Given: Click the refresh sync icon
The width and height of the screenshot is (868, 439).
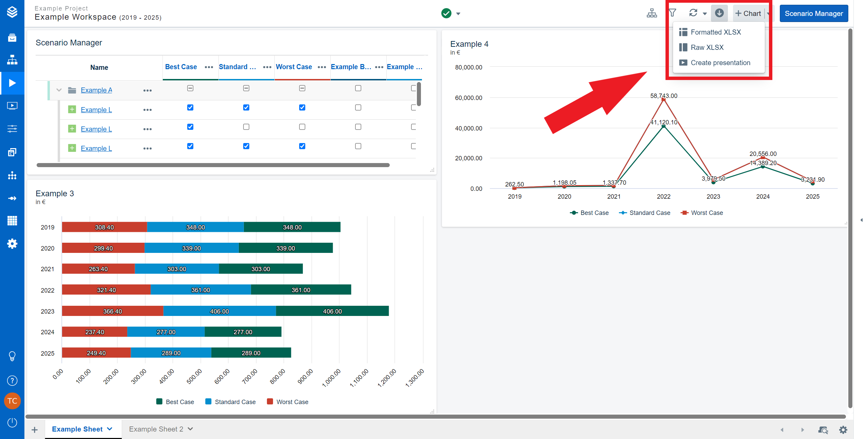Looking at the screenshot, I should click(x=693, y=13).
